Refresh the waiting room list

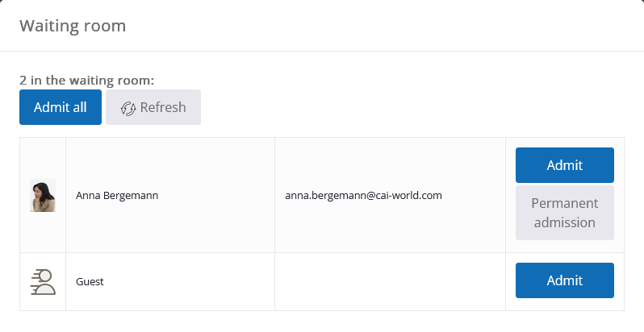(x=153, y=107)
